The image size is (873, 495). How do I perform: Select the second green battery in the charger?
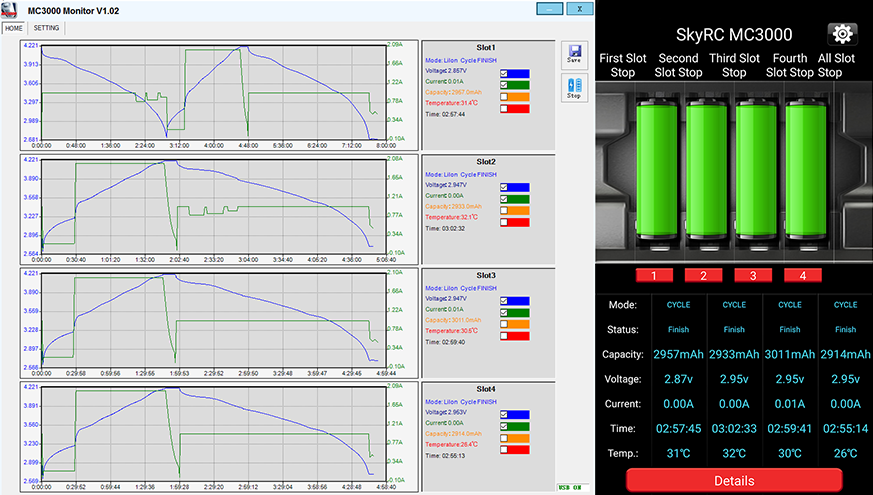pyautogui.click(x=706, y=170)
